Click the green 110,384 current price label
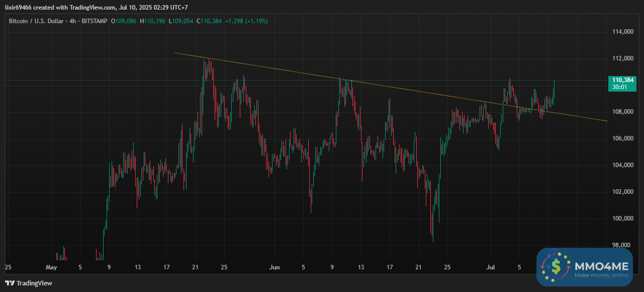The width and height of the screenshot is (644, 292). coord(622,80)
